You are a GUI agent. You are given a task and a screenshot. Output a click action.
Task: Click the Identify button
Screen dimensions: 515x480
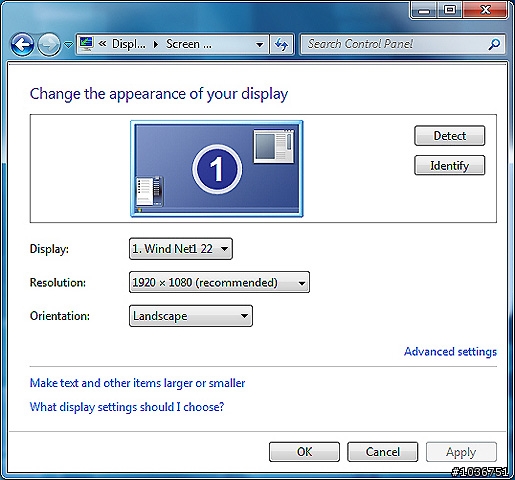click(x=449, y=165)
